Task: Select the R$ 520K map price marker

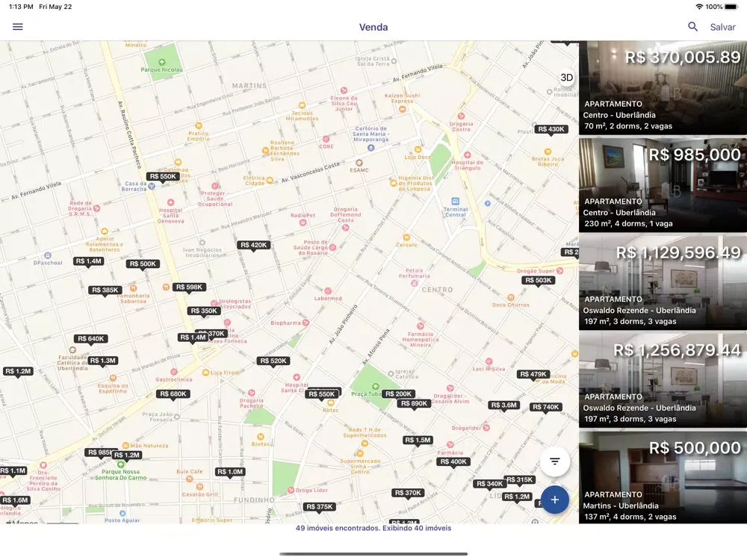Action: tap(273, 361)
